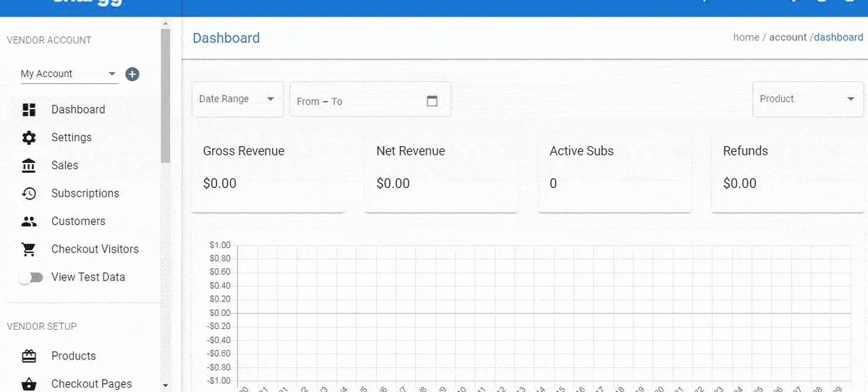The image size is (868, 392).
Task: Click the account breadcrumb link
Action: coord(788,38)
